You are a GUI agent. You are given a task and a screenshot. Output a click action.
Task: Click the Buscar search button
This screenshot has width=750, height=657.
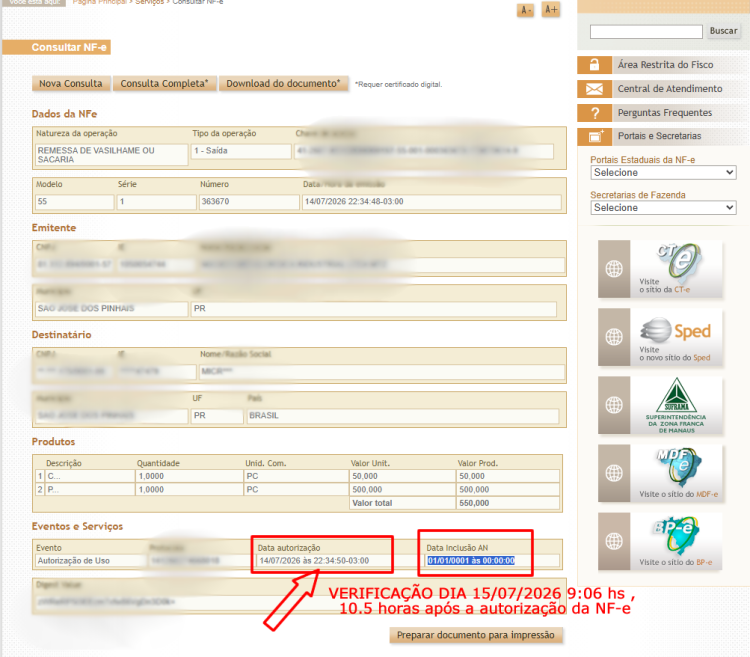click(x=723, y=31)
